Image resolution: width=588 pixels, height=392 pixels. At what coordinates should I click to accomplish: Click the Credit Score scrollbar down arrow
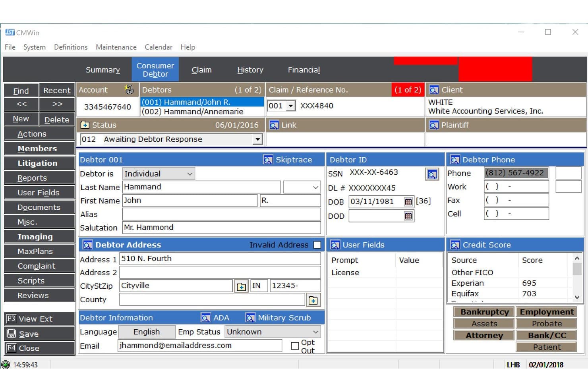(x=577, y=297)
